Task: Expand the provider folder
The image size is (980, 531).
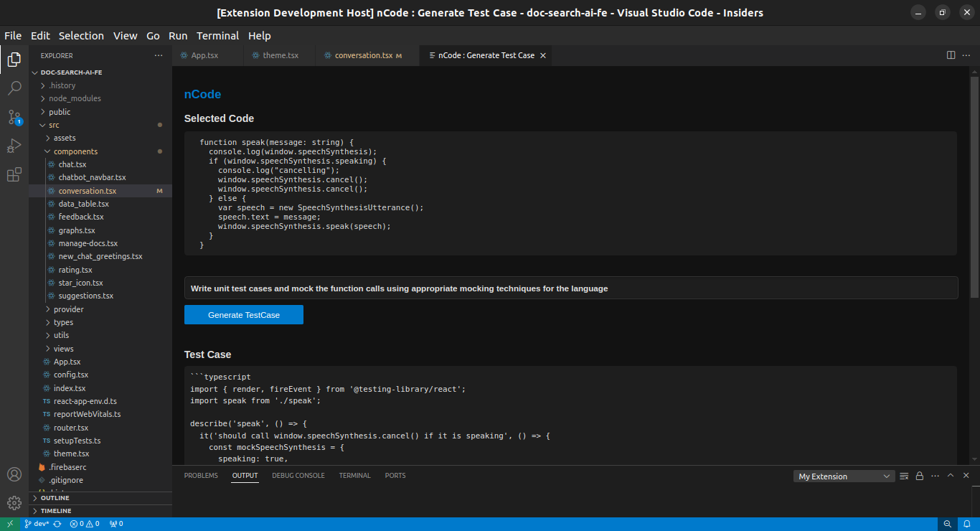Action: (x=100, y=309)
